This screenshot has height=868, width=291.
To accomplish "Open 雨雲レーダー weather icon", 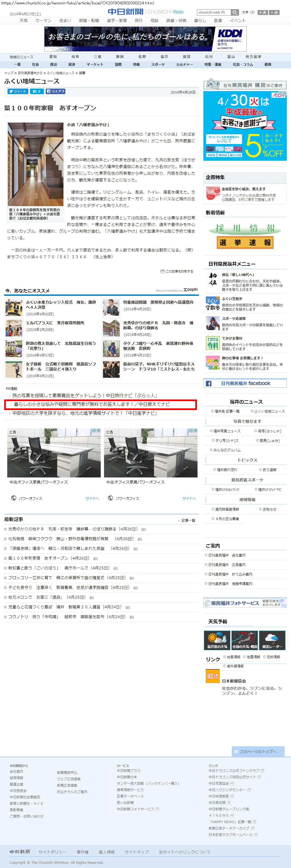I will pyautogui.click(x=272, y=640).
